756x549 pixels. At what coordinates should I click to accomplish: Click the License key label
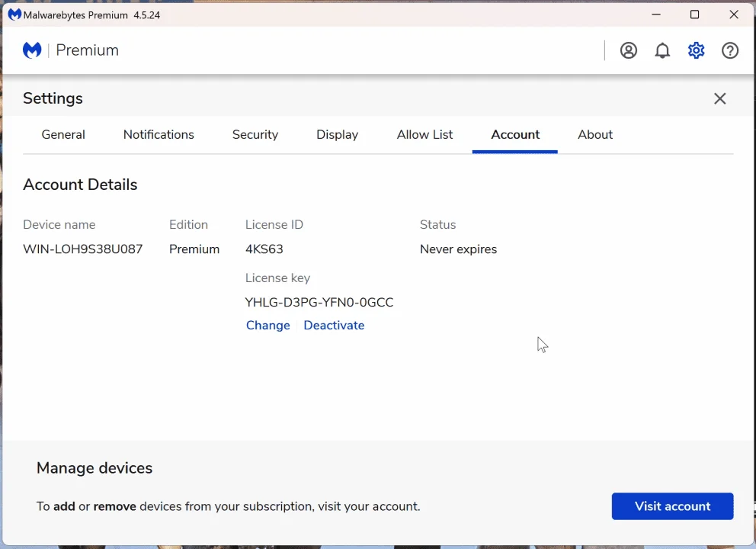pos(277,278)
